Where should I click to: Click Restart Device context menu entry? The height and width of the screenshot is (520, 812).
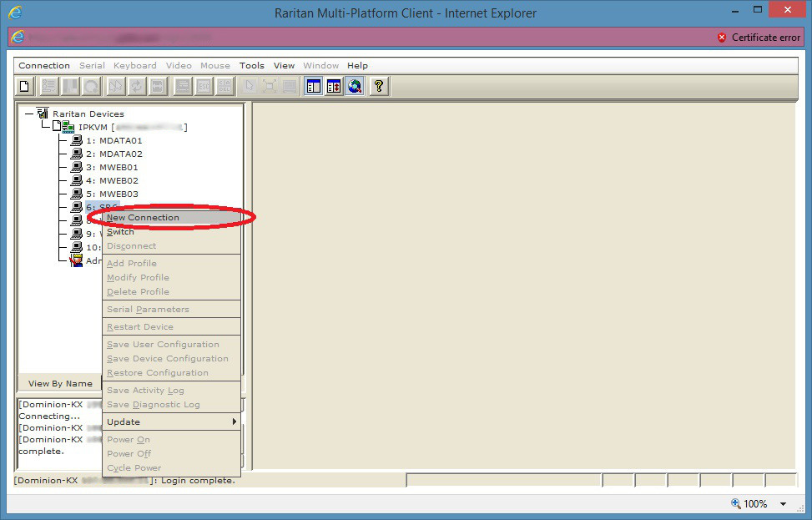tap(171, 327)
